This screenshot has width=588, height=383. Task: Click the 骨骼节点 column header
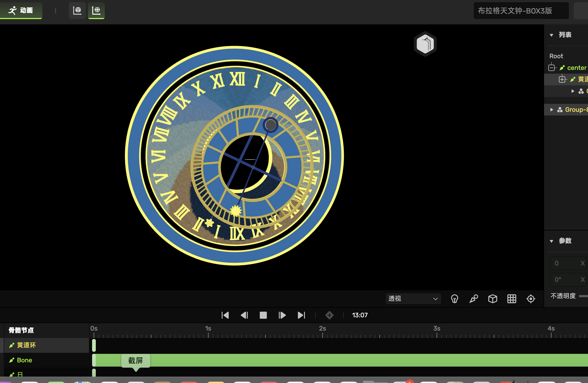coord(21,330)
